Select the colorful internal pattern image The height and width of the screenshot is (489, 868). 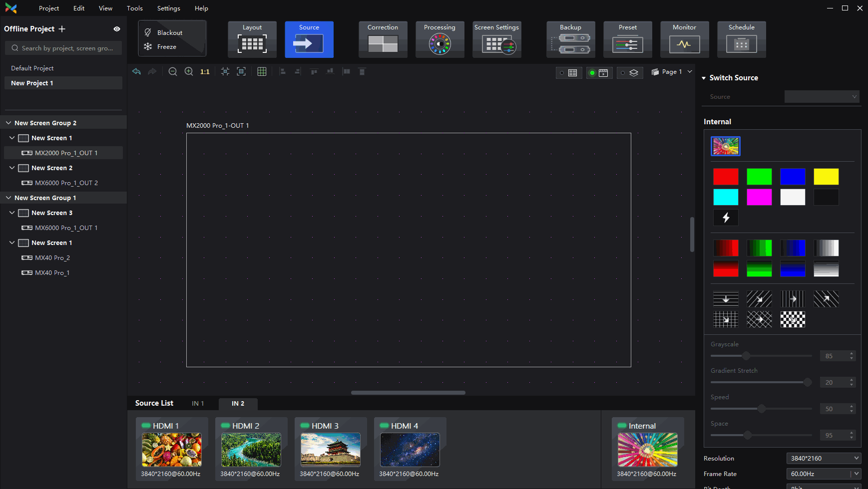[726, 146]
